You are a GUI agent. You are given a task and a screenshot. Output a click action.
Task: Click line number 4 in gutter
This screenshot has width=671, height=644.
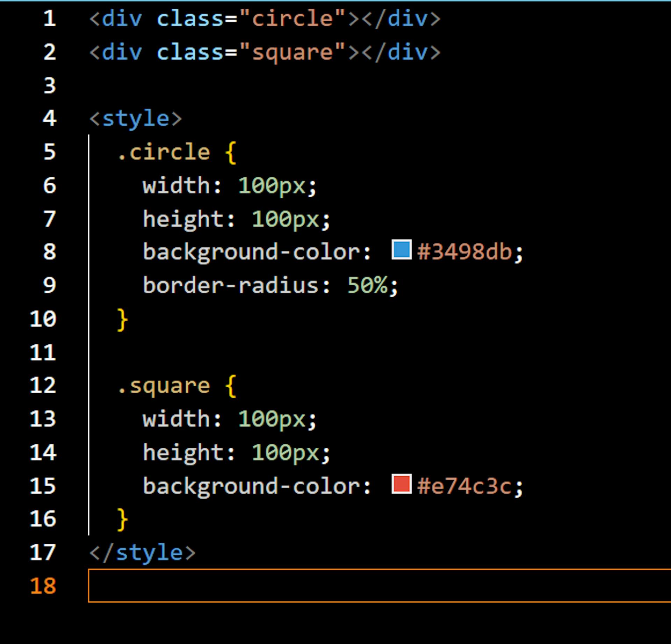click(x=50, y=118)
